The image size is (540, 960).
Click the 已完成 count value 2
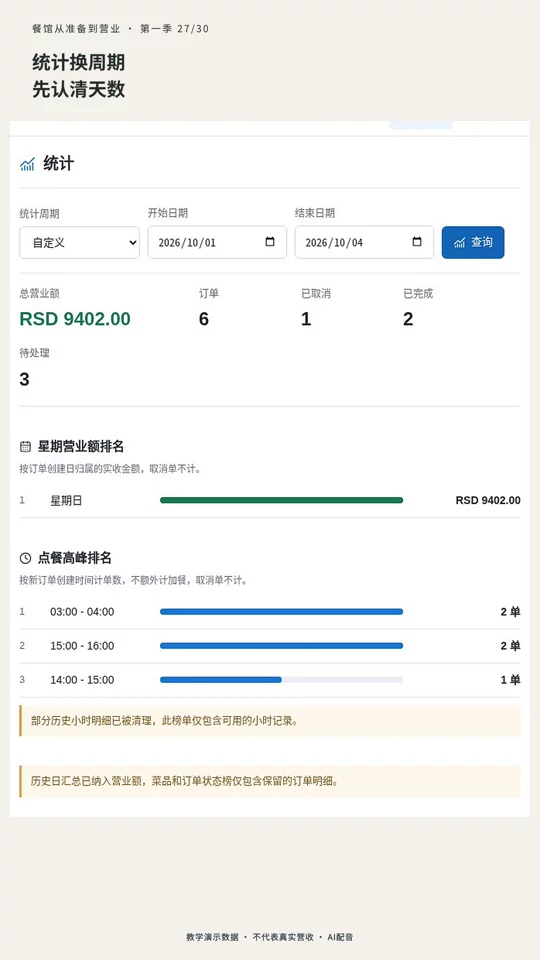point(408,319)
